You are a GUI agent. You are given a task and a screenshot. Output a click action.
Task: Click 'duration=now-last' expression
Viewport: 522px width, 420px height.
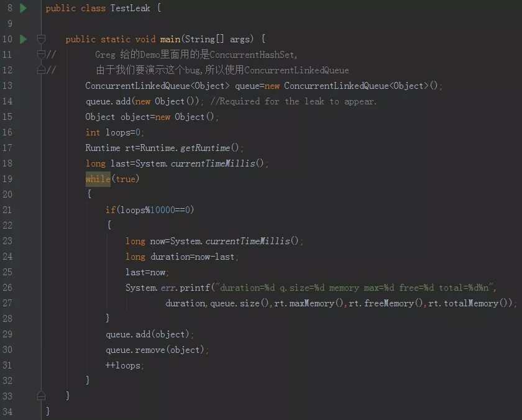pyautogui.click(x=193, y=257)
